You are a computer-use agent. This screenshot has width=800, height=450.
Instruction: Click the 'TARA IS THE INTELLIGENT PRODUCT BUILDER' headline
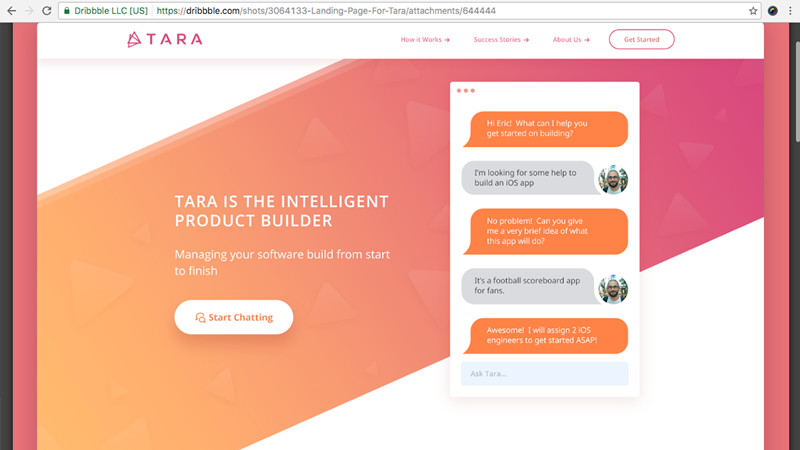point(282,211)
